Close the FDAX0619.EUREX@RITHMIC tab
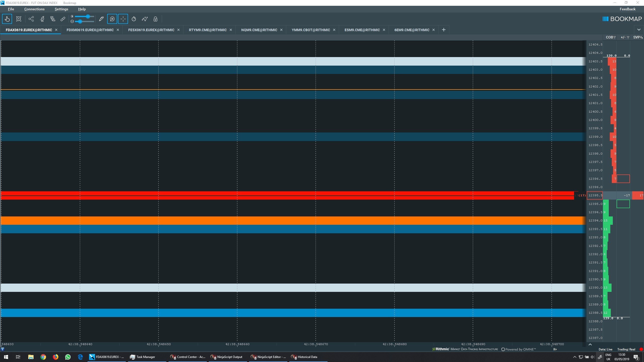This screenshot has height=362, width=644. point(56,30)
